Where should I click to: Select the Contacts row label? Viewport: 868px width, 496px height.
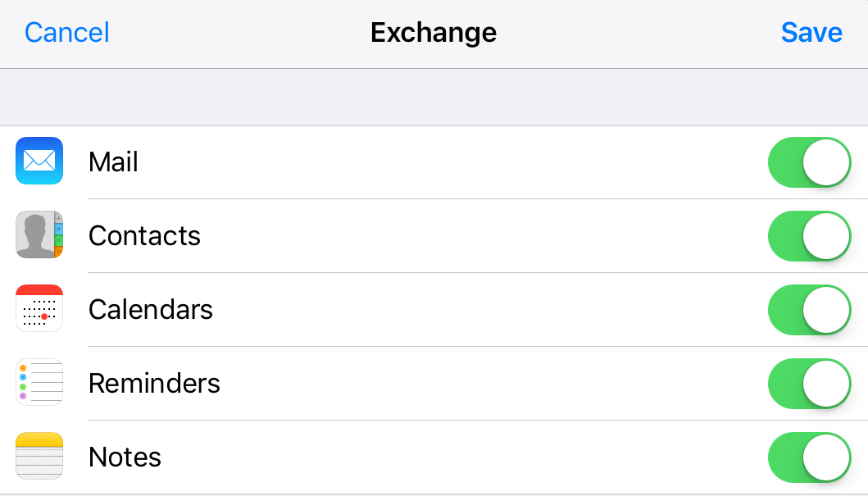(x=144, y=236)
